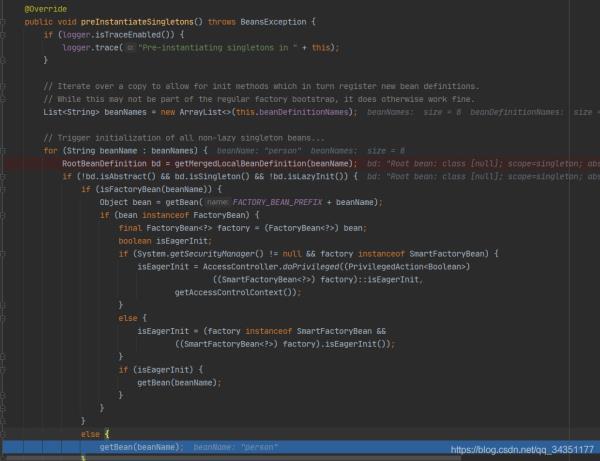Image resolution: width=600 pixels, height=461 pixels.
Task: Fold the logger.isTraceEnabled if block
Action: pos(5,33)
